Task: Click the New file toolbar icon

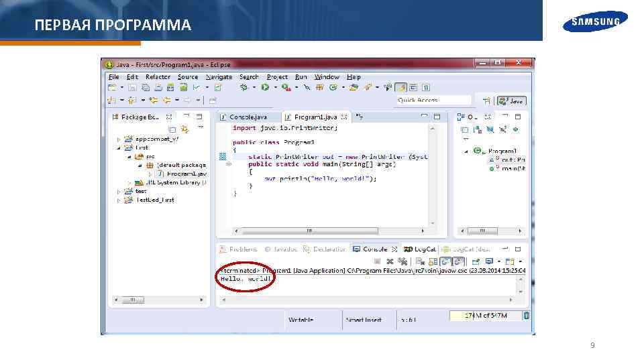Action: pos(112,87)
